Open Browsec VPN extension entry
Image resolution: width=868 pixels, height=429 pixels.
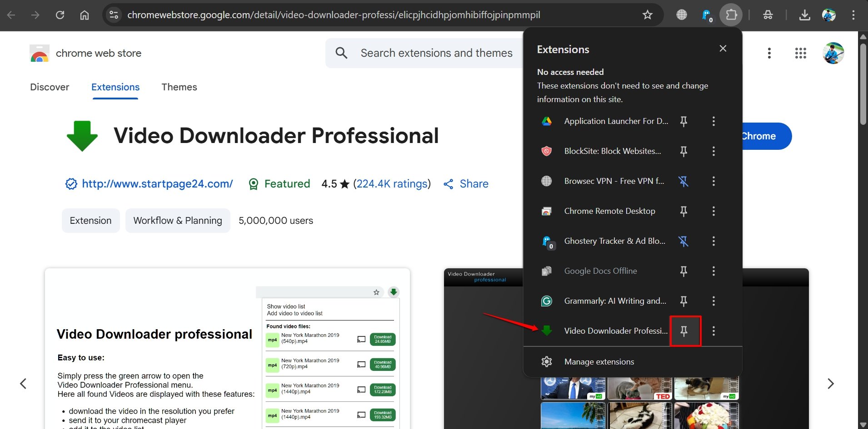pos(602,181)
